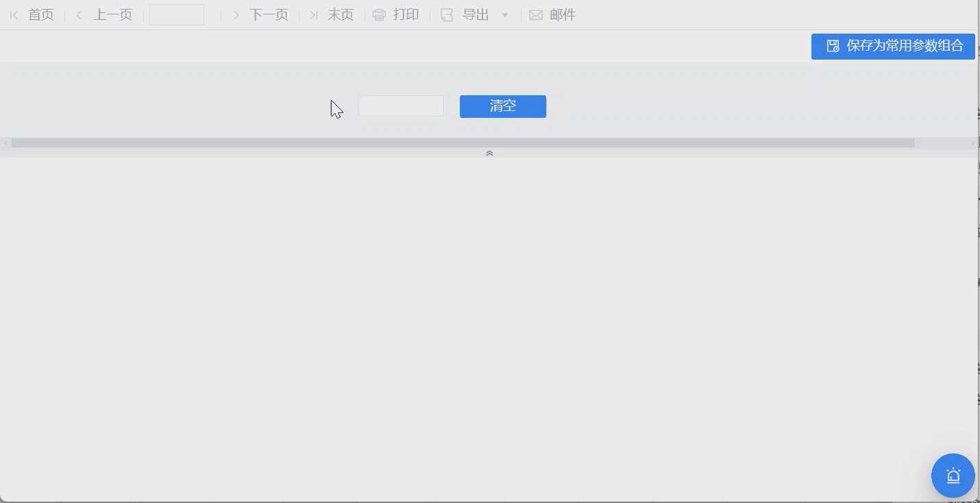Open the 打印 print function

[x=397, y=14]
